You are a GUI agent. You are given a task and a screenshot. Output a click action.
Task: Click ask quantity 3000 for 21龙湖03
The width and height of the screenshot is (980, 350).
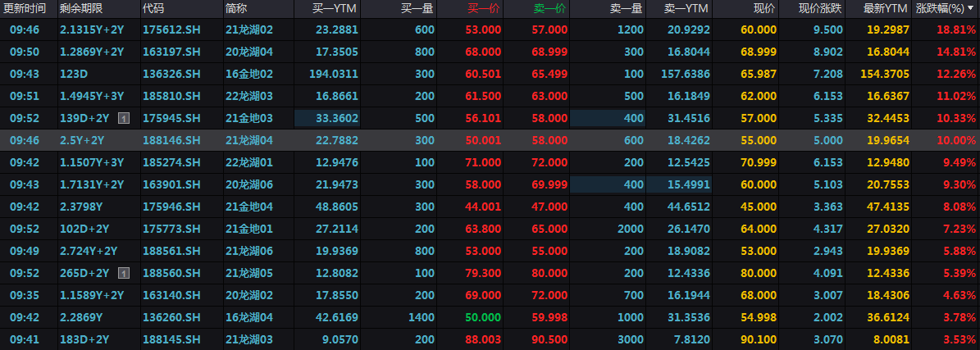point(631,340)
